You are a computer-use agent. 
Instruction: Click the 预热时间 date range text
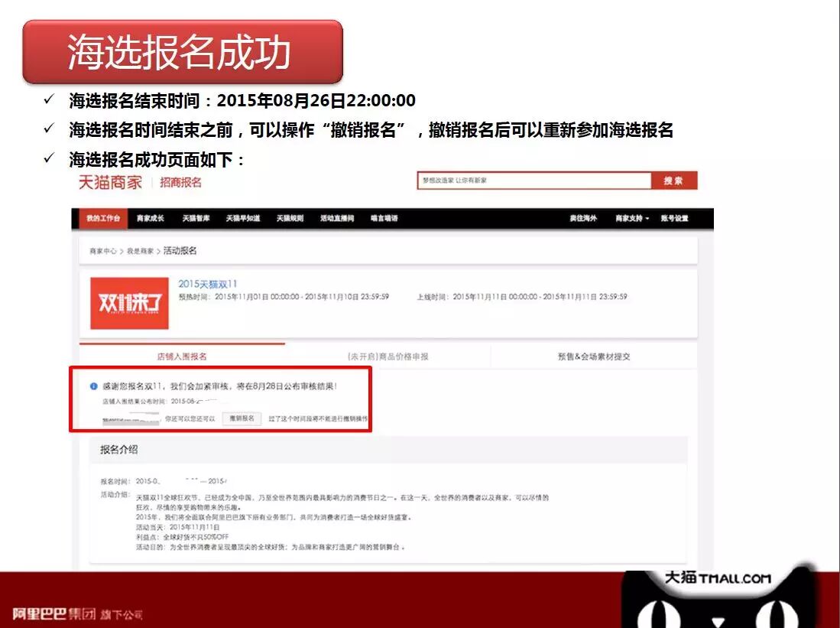tap(284, 297)
